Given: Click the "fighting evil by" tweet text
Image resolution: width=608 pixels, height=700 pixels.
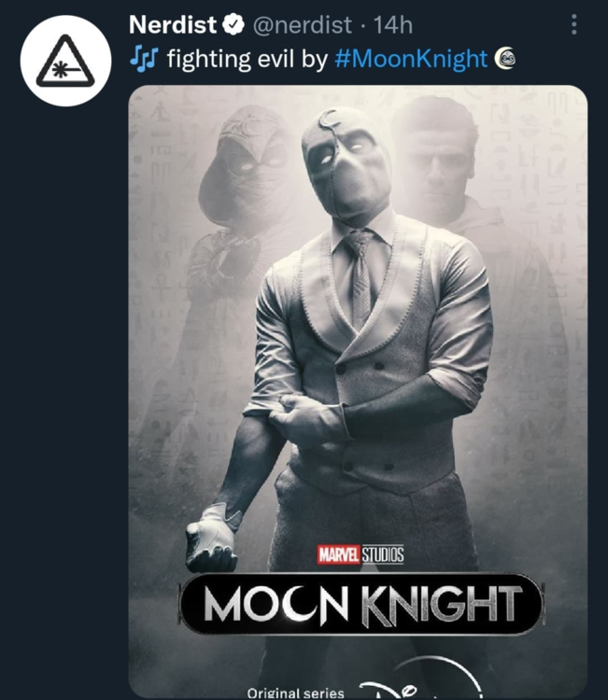Looking at the screenshot, I should [x=245, y=60].
